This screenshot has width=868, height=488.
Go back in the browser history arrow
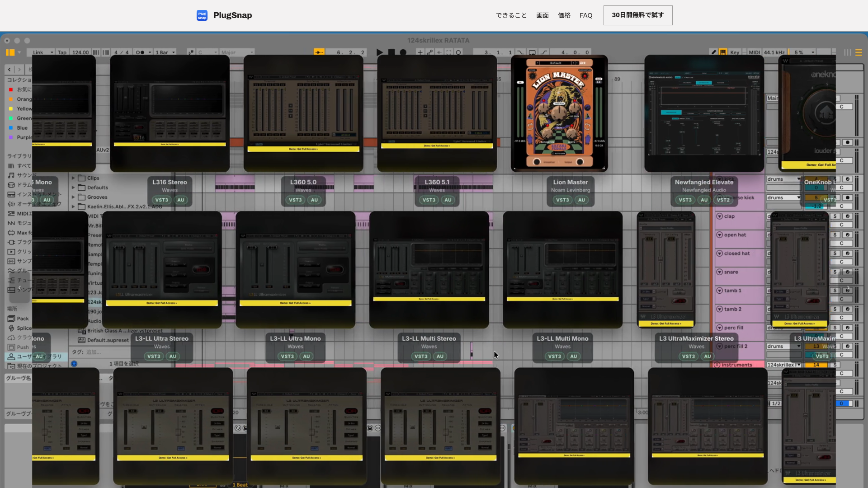[9, 70]
